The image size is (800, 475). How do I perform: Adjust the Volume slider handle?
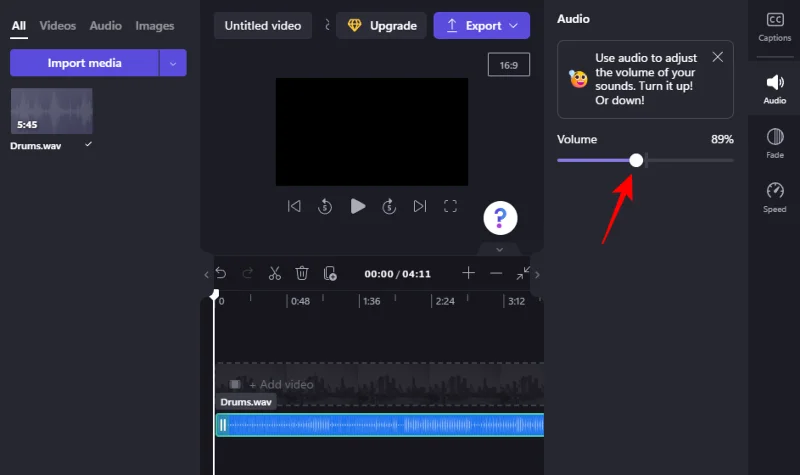point(636,160)
